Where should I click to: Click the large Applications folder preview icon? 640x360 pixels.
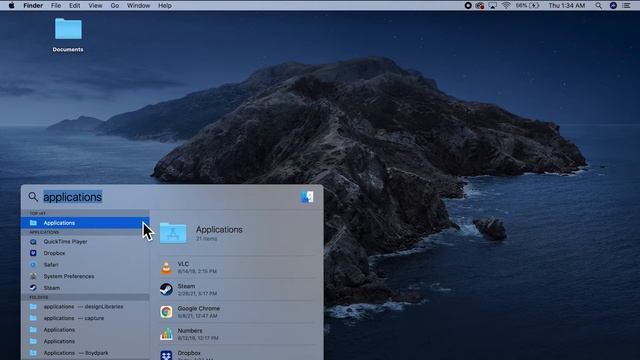173,233
